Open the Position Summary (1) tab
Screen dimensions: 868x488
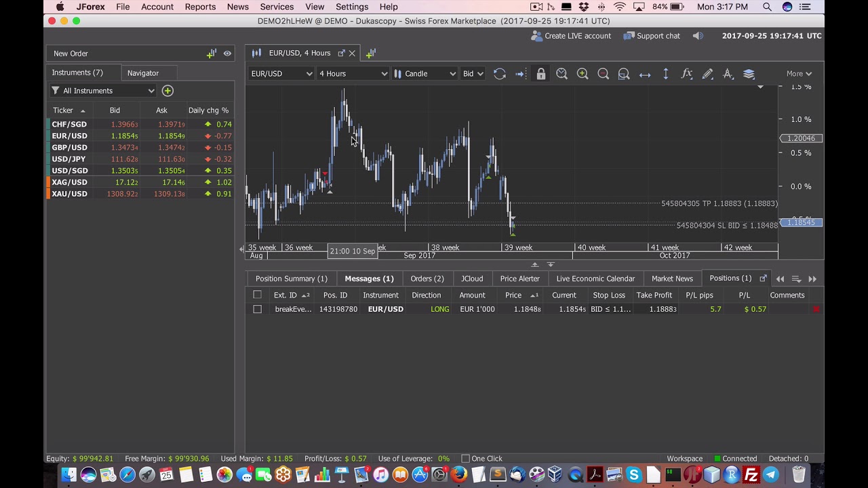click(x=292, y=279)
